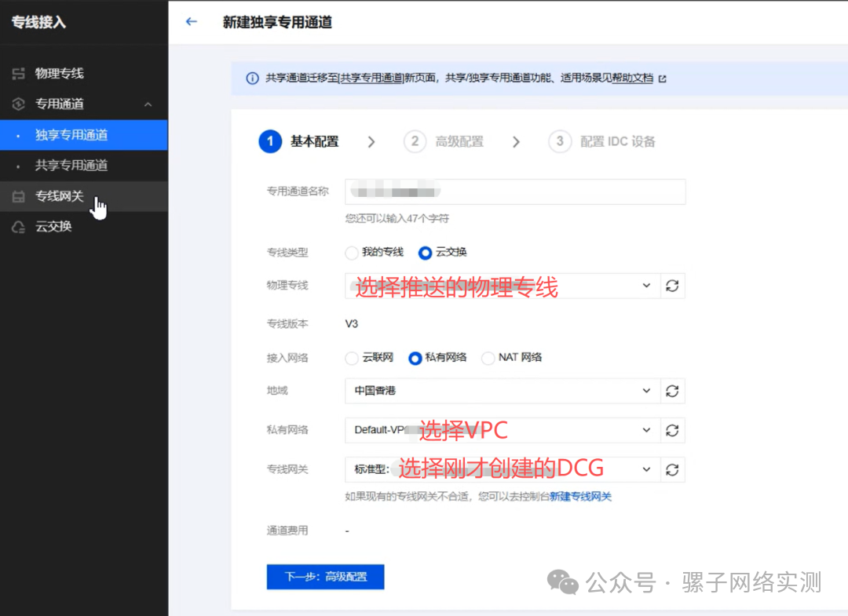Click the back arrow beside 新建独享专用通道
Screen dimensions: 848x616
[192, 22]
